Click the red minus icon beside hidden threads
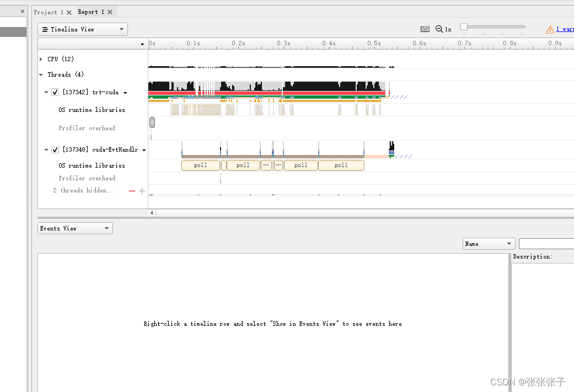574x392 pixels. tap(132, 190)
